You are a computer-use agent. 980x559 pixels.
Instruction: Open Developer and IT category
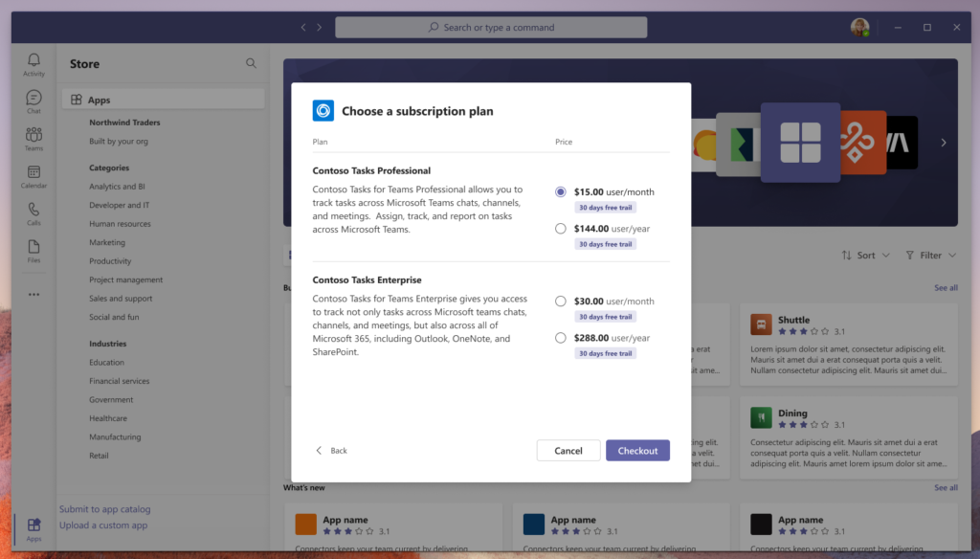(120, 205)
